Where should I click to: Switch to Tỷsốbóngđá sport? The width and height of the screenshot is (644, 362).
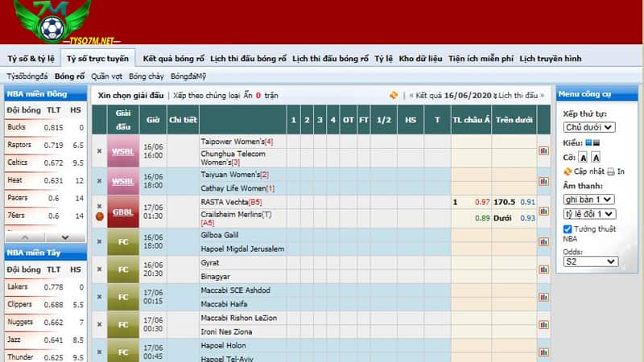(27, 76)
